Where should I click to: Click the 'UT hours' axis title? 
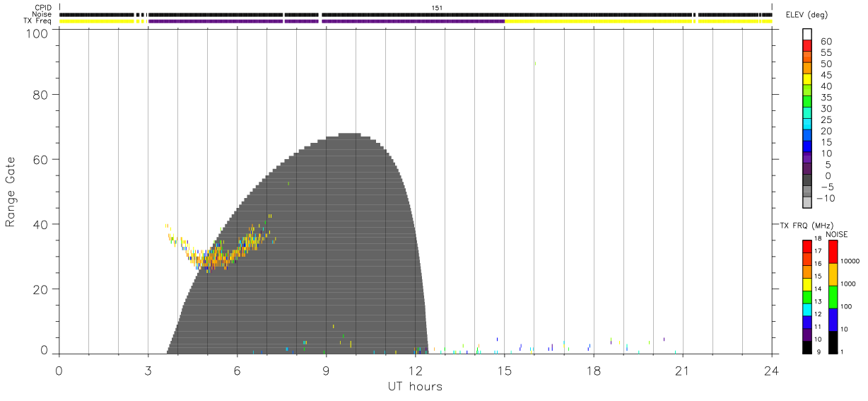[x=415, y=387]
